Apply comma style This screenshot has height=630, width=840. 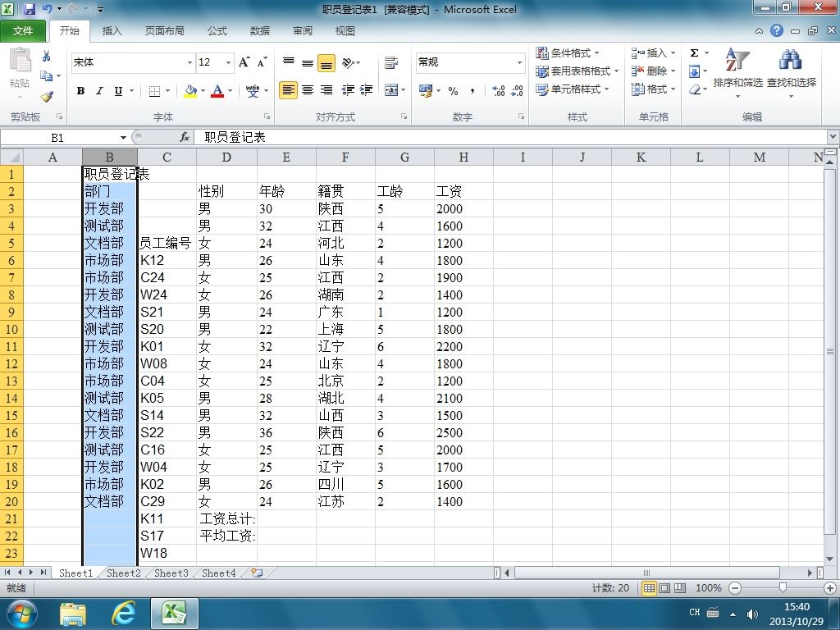point(472,90)
